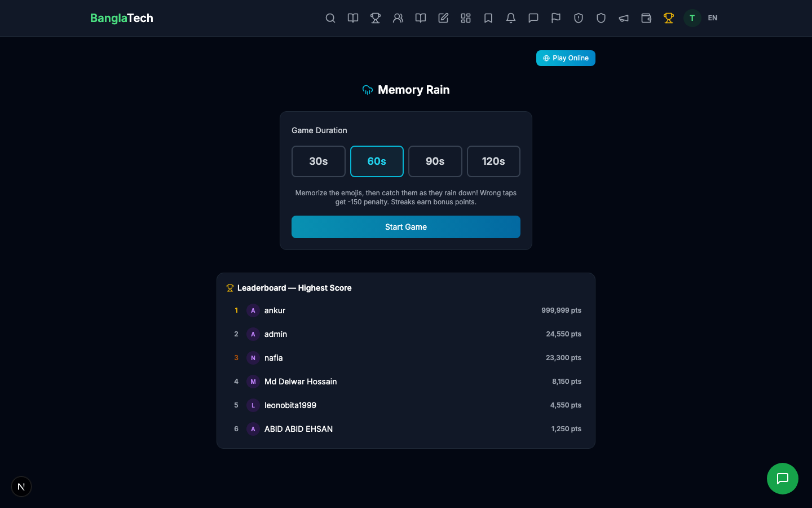The image size is (812, 508).
Task: Select the 120s game duration
Action: pos(493,161)
